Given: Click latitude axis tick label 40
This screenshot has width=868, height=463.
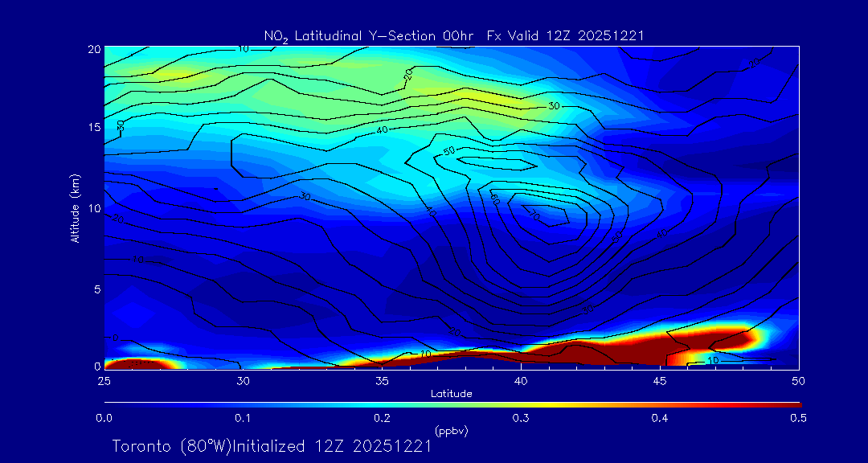Looking at the screenshot, I should pos(521,381).
